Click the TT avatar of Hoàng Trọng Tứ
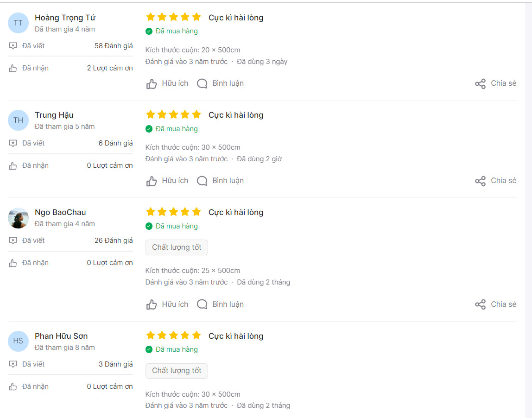This screenshot has width=532, height=418. pos(18,23)
